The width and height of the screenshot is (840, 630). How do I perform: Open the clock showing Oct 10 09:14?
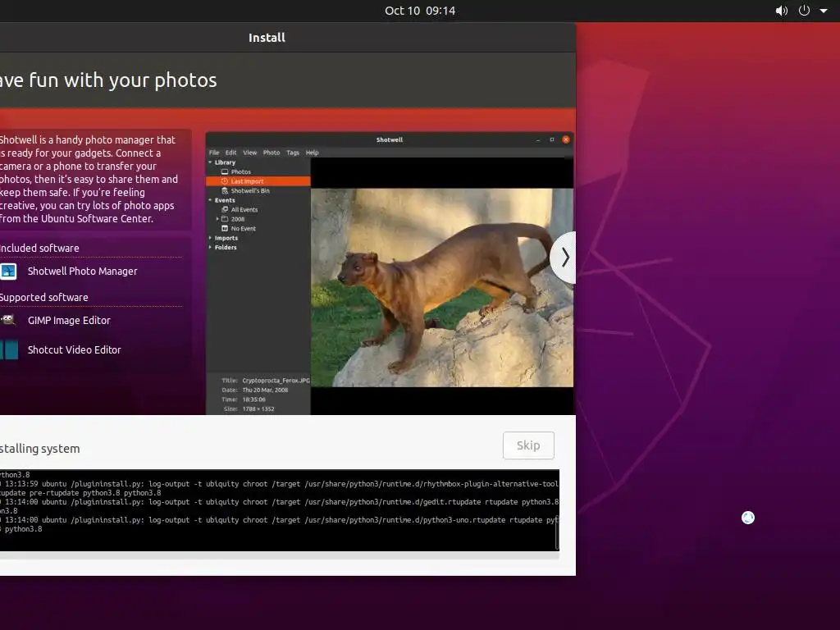pos(420,11)
